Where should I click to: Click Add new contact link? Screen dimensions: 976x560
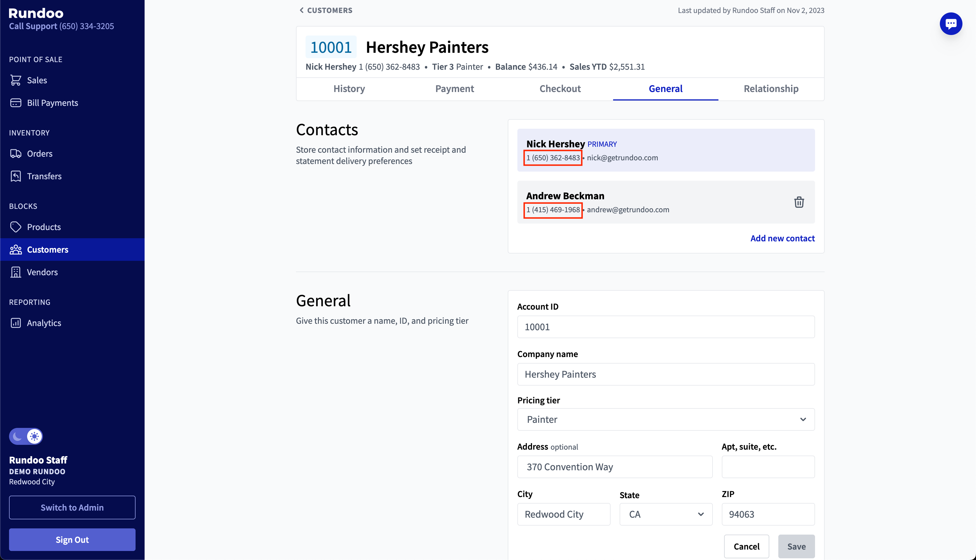pos(782,238)
